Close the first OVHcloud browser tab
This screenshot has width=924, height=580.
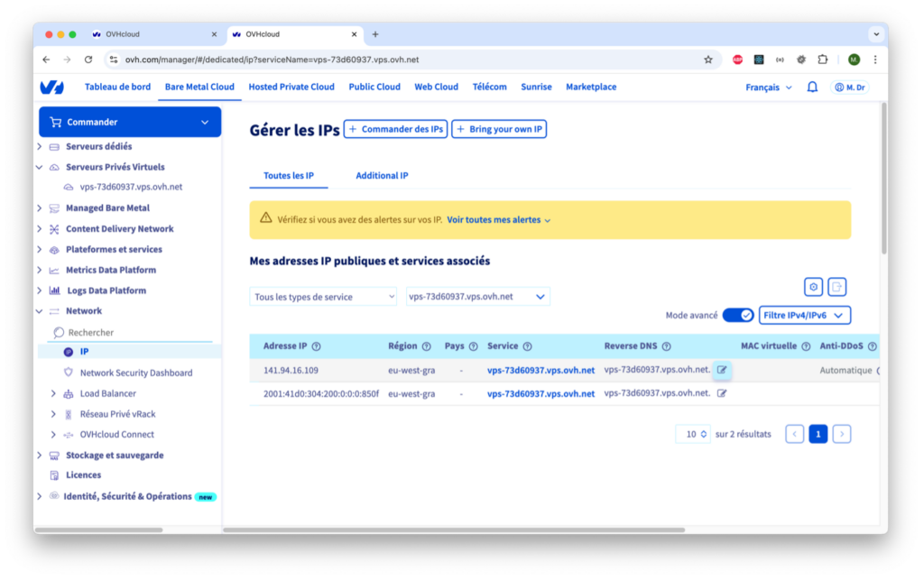[214, 34]
